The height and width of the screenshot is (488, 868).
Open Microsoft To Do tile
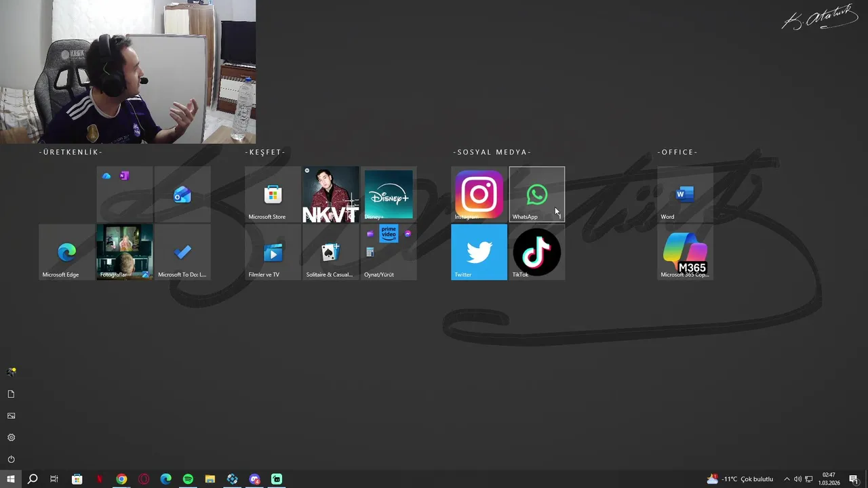[x=182, y=252]
